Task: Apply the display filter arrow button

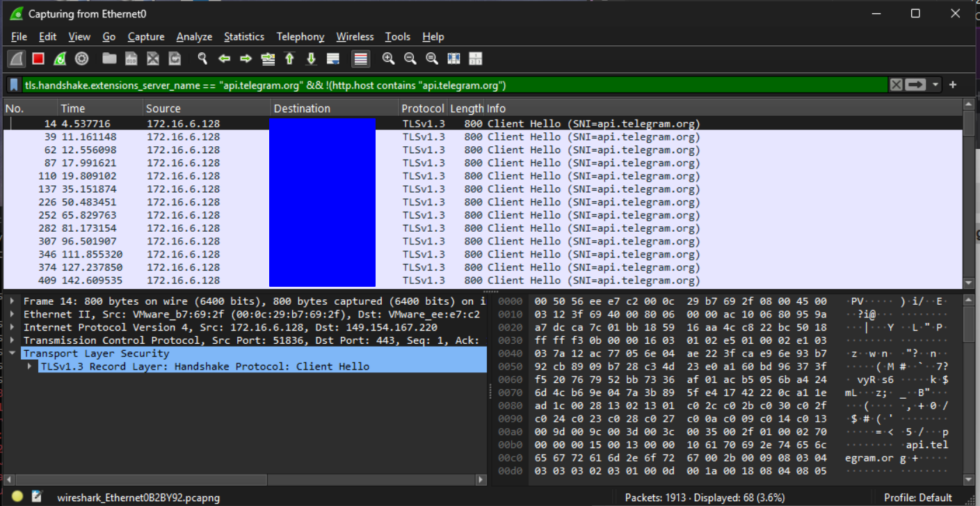Action: click(x=916, y=85)
